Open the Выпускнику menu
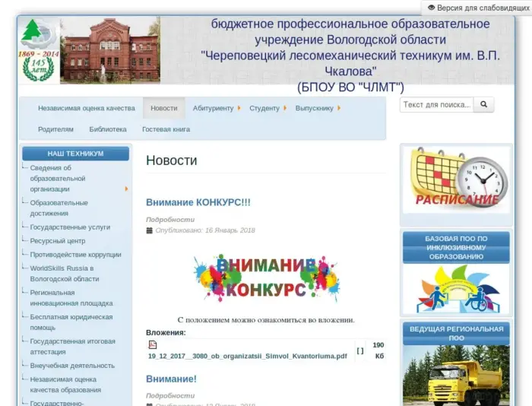The image size is (532, 406). (314, 108)
